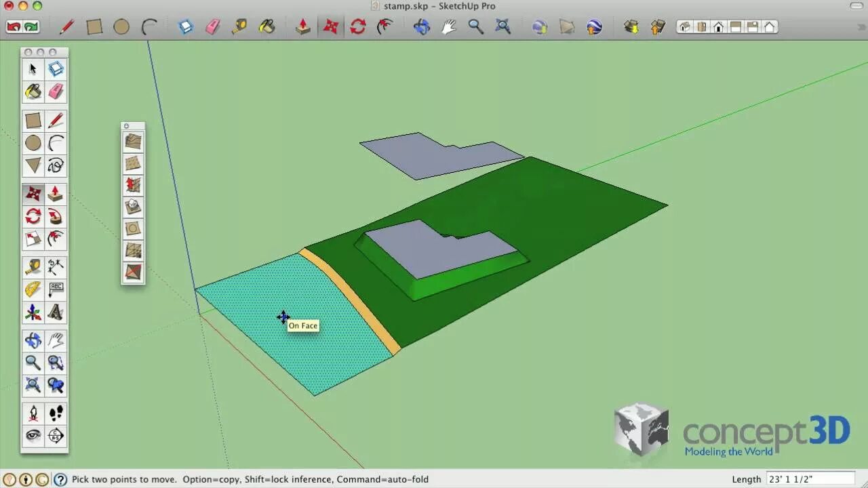
Task: Click the Share Model icon
Action: (658, 27)
